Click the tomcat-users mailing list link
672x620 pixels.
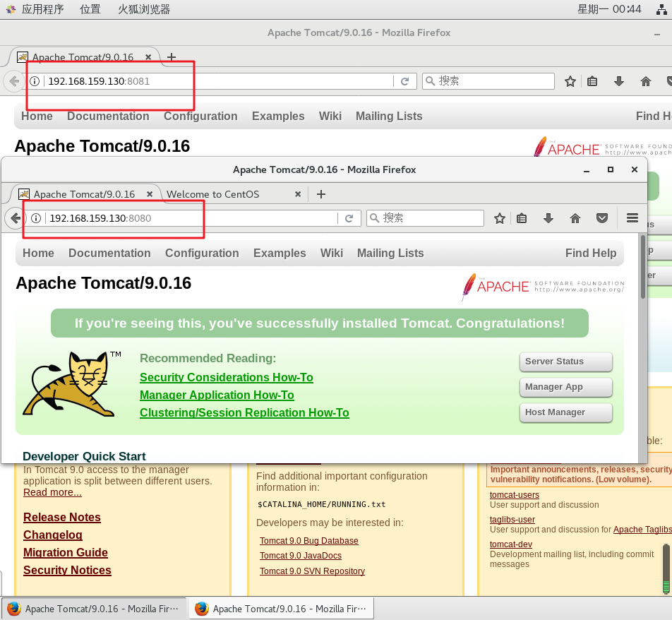[x=515, y=495]
